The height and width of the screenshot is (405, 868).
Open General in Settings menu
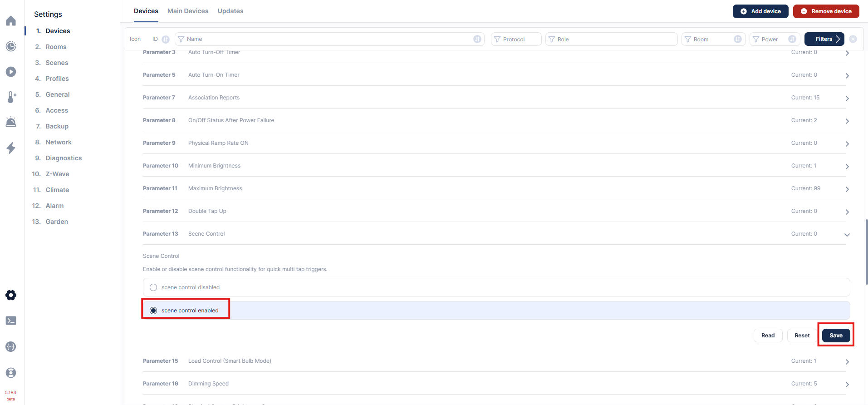point(58,94)
